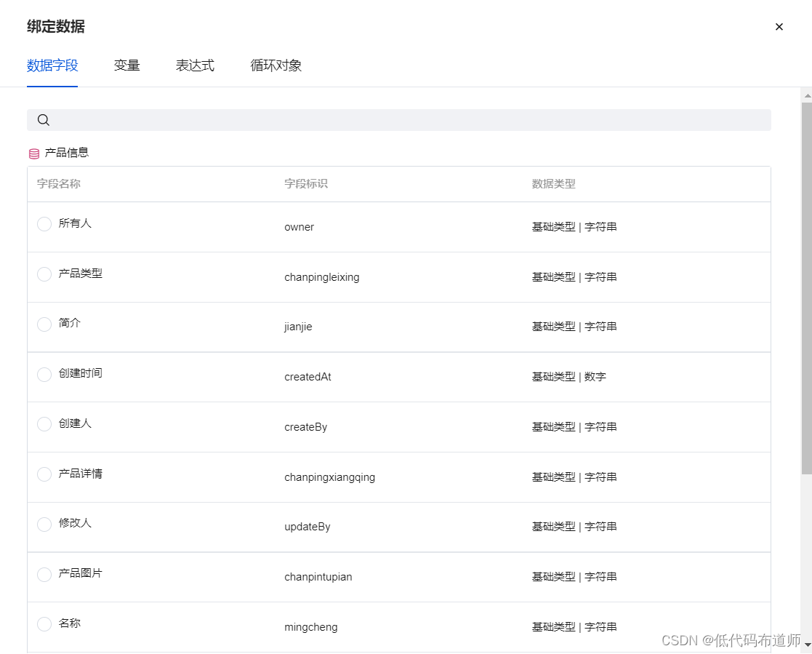The width and height of the screenshot is (812, 654).
Task: Click the data type cell in updateBy row
Action: point(574,527)
